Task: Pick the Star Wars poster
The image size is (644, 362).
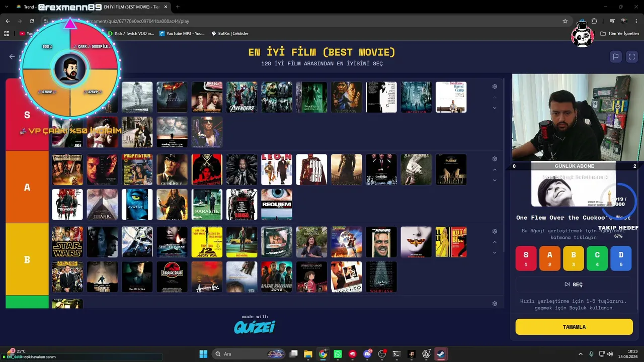Action: point(67,242)
